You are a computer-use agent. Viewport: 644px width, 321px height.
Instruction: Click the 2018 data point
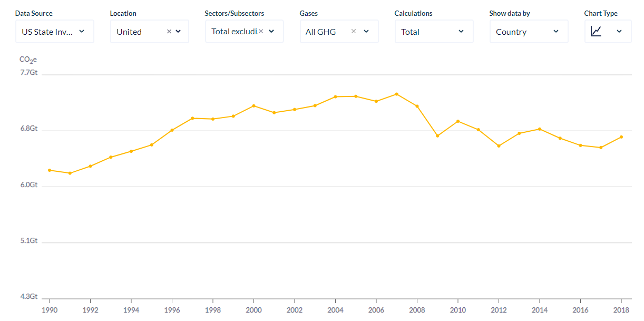pyautogui.click(x=621, y=137)
